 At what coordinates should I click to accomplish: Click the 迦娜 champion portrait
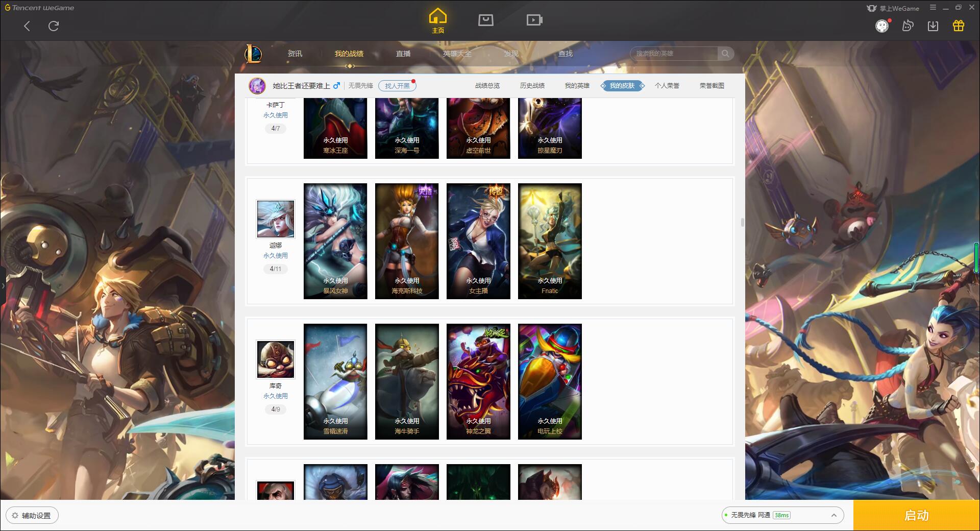click(x=276, y=219)
